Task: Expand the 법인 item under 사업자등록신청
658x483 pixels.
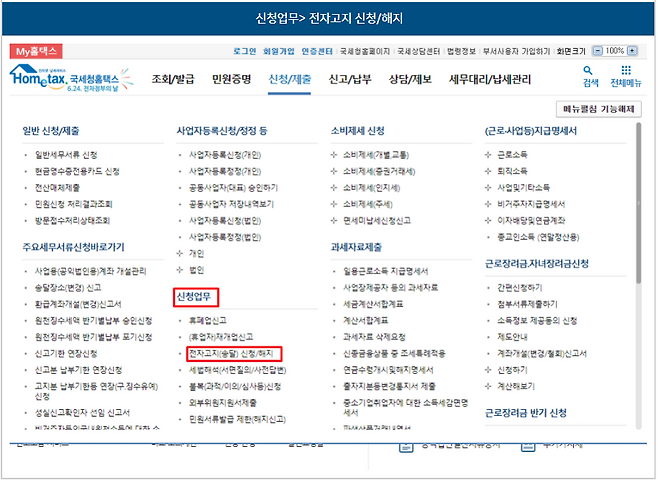Action: point(195,270)
